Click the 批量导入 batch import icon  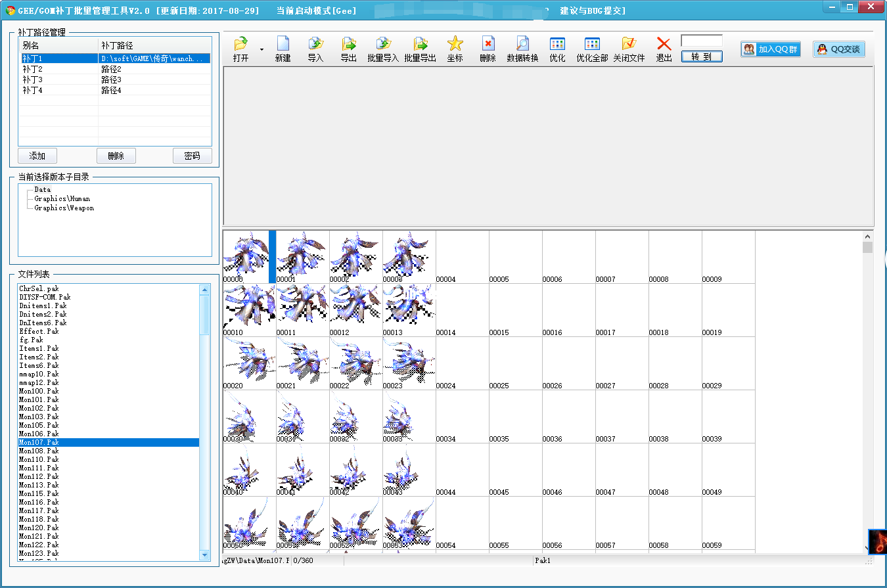point(383,44)
